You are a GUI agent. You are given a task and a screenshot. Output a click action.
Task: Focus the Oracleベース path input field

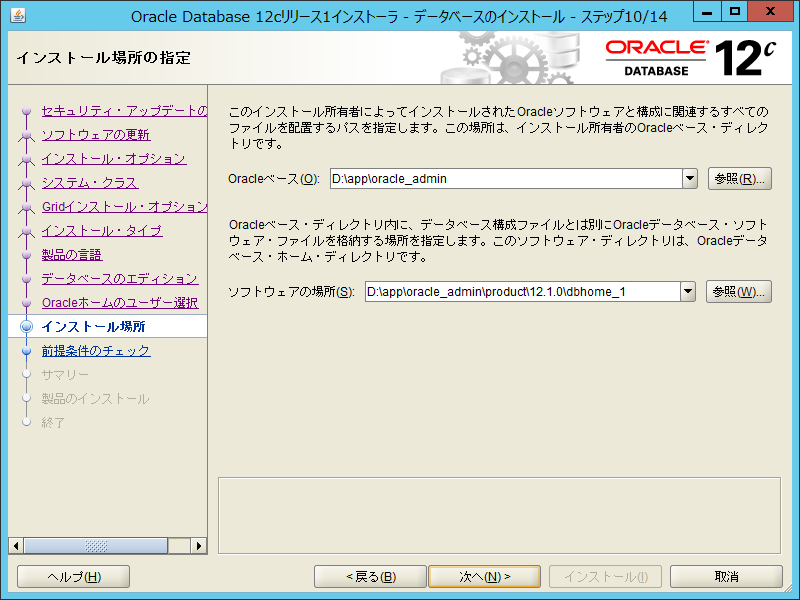coord(504,179)
